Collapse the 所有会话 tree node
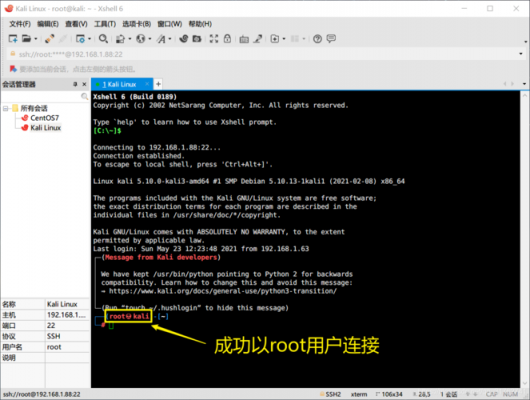530x400 pixels. click(x=5, y=109)
